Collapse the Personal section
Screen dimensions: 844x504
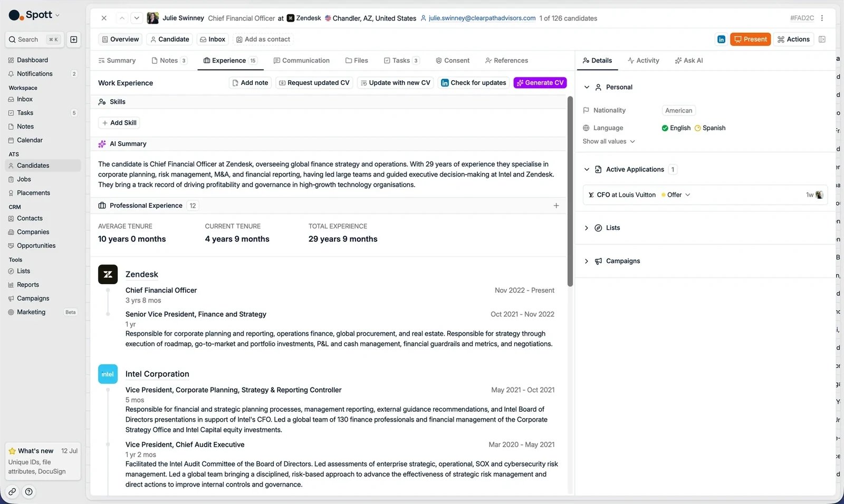[587, 87]
